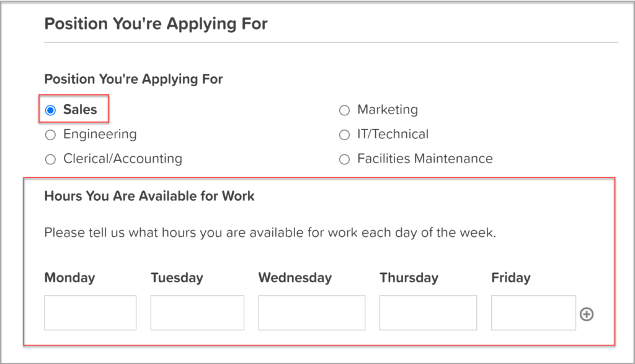This screenshot has width=635, height=364.
Task: Click the Sales option label text
Action: click(80, 110)
